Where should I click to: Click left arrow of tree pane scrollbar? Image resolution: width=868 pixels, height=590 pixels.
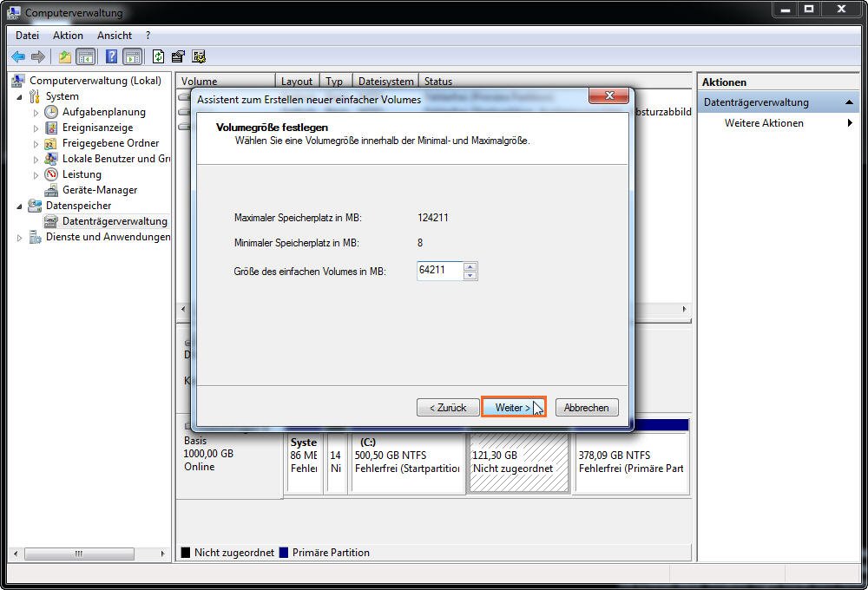(15, 554)
